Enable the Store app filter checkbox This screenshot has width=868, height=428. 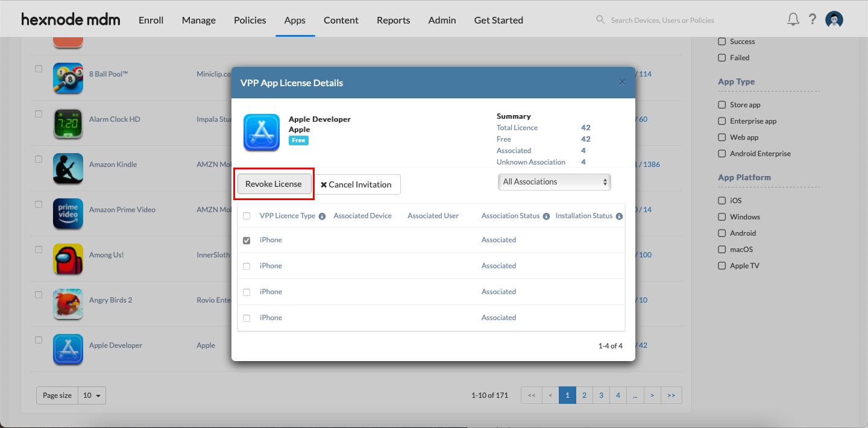point(722,105)
